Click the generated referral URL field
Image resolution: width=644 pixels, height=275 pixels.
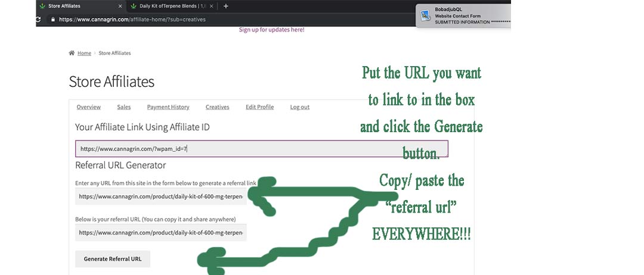pyautogui.click(x=161, y=232)
